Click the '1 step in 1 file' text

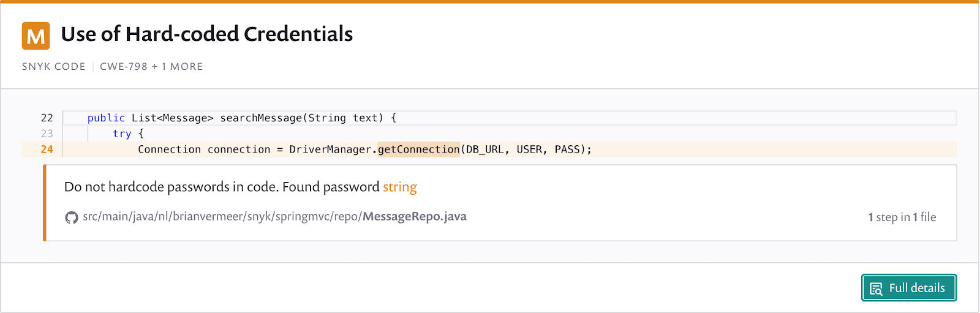coord(902,217)
